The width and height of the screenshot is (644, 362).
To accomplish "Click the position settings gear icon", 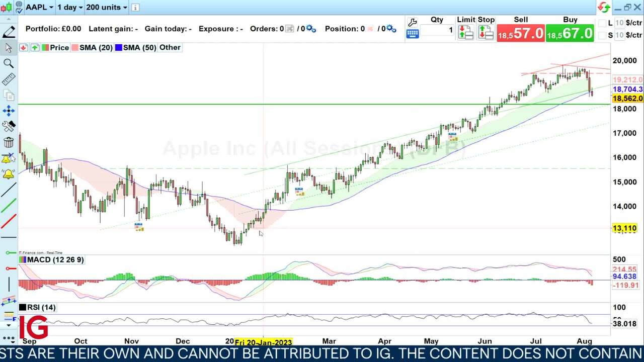I will [x=391, y=29].
